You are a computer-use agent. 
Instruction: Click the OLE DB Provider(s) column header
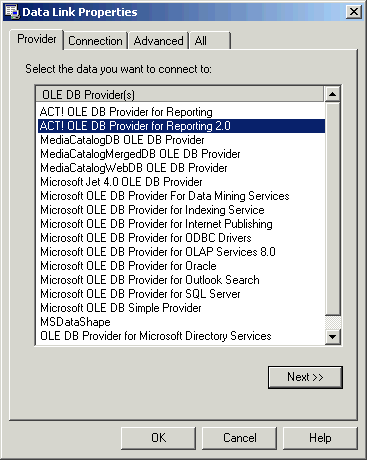pos(180,95)
